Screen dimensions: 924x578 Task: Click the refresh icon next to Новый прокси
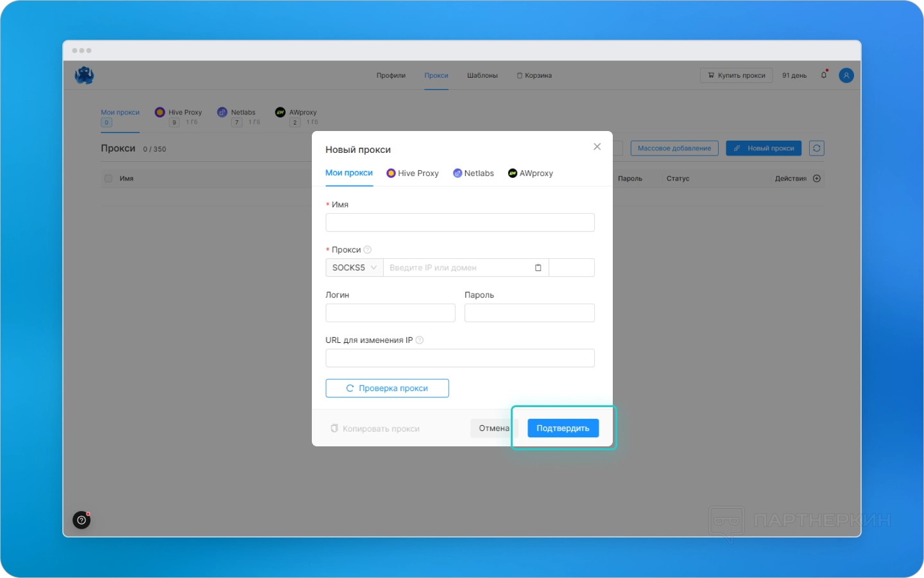[x=816, y=148]
